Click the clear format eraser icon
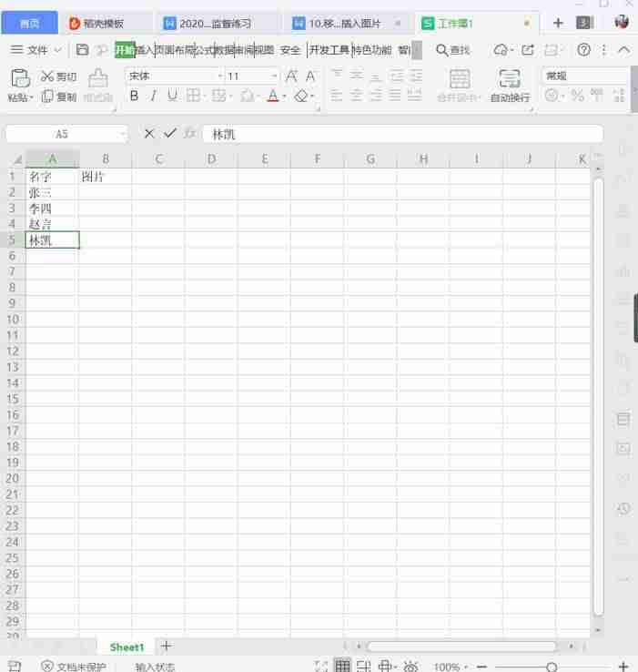 (x=301, y=95)
